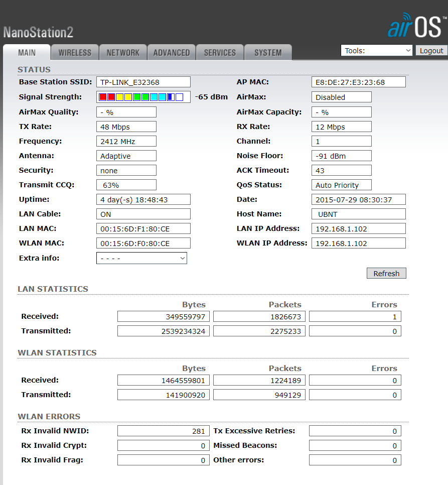448x485 pixels.
Task: Click WLAN received packets 1224189
Action: pos(259,381)
